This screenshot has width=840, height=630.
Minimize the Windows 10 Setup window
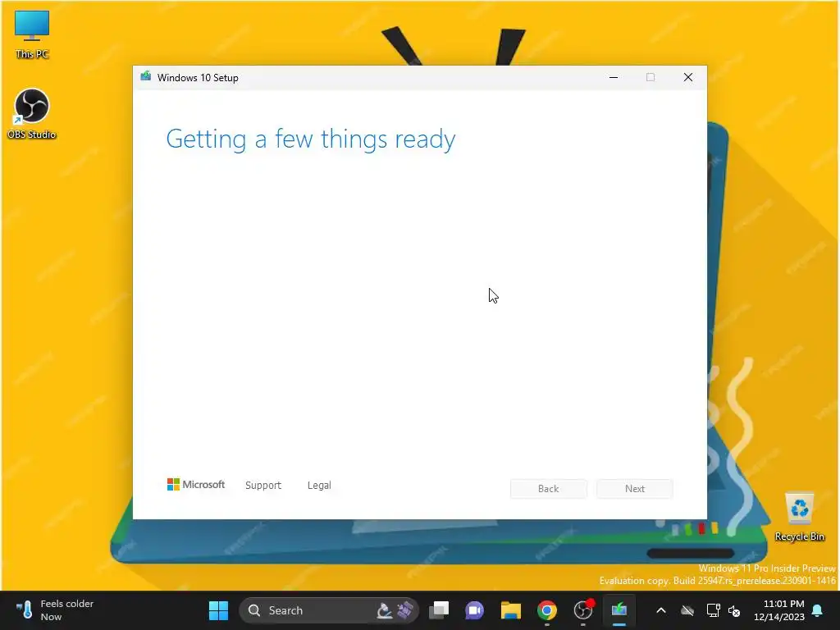(x=614, y=78)
